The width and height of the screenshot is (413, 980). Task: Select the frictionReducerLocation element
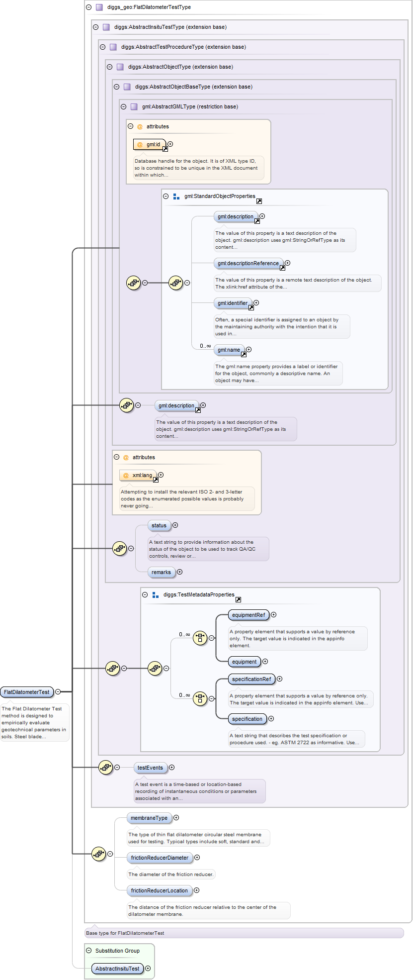pyautogui.click(x=159, y=890)
